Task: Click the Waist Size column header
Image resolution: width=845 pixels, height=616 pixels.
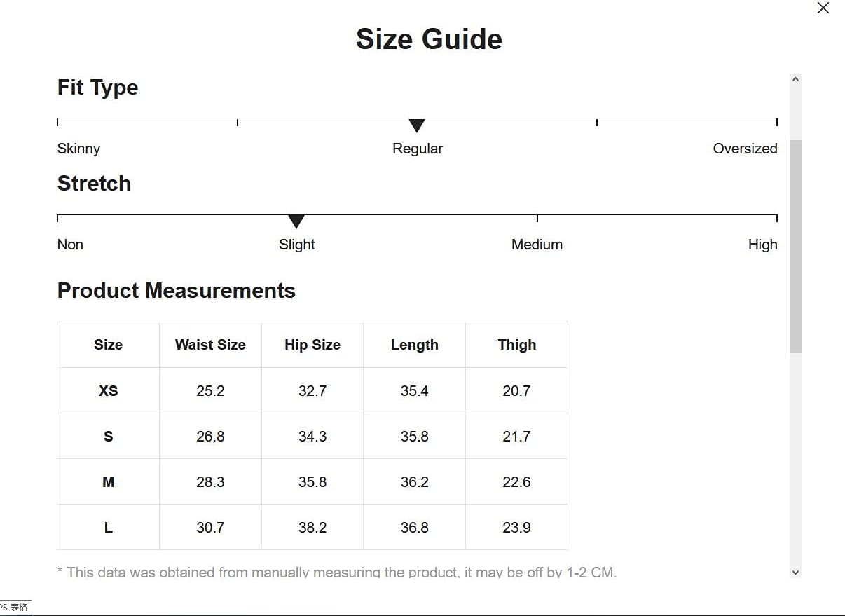Action: point(210,345)
